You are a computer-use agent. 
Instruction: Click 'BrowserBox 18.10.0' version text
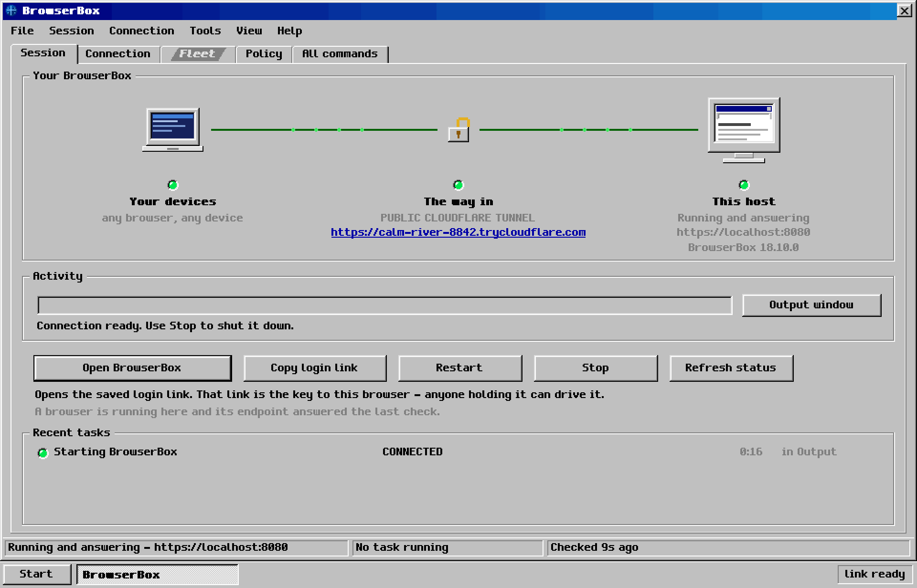(744, 248)
